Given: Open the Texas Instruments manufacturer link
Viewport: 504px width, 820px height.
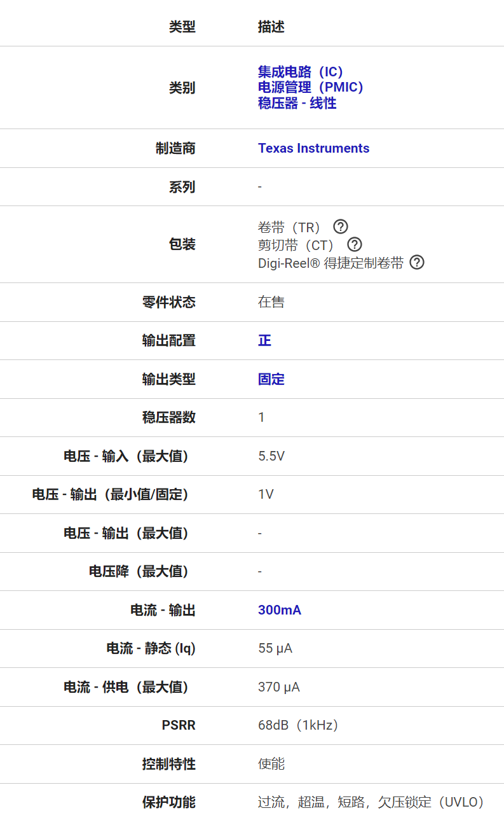Looking at the screenshot, I should tap(313, 148).
